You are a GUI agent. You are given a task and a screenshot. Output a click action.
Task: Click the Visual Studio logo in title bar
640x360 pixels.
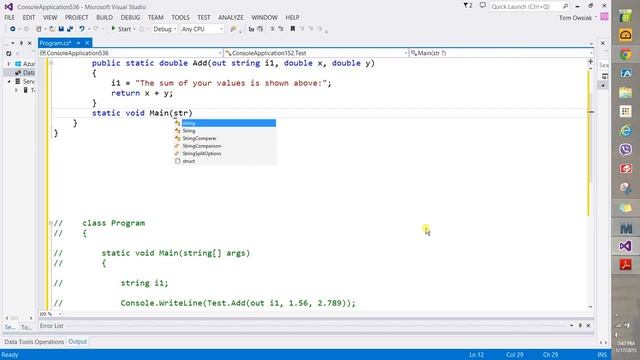[8, 7]
